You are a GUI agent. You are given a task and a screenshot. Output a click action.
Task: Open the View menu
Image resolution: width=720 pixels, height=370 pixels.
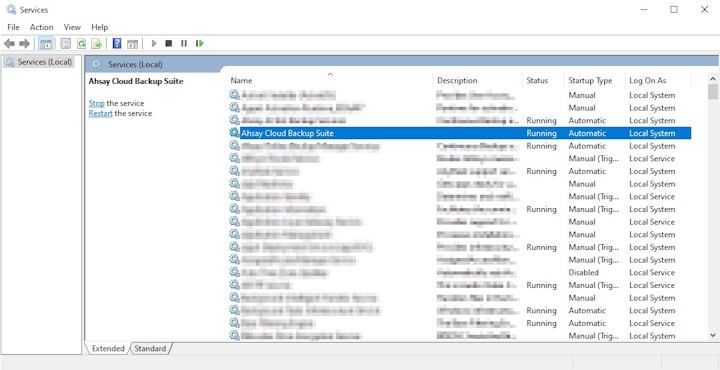click(x=72, y=27)
